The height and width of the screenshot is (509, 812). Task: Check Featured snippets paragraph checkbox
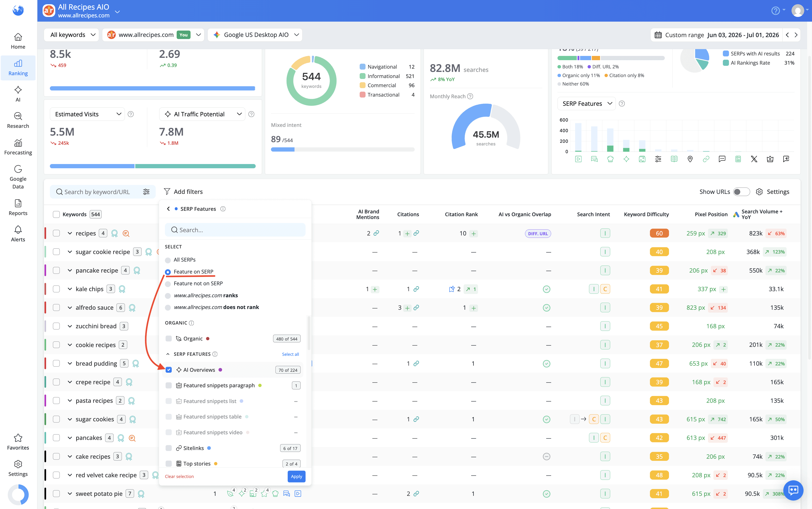tap(169, 385)
